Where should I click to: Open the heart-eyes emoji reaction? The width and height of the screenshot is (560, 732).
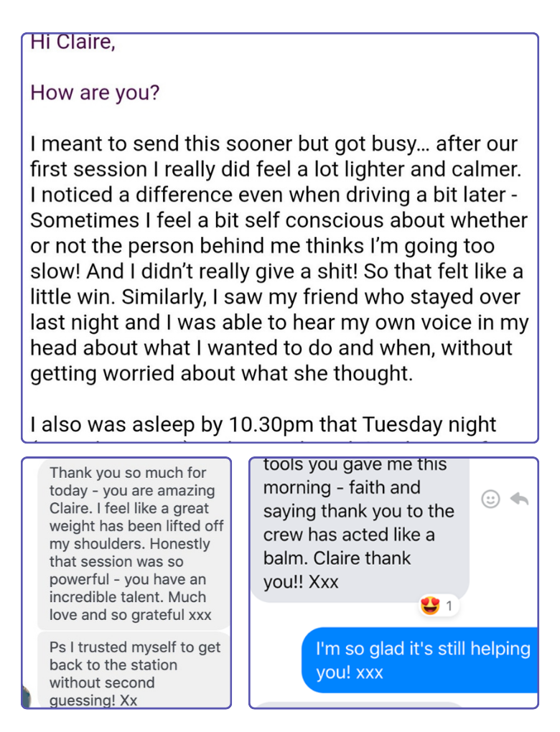tap(430, 606)
